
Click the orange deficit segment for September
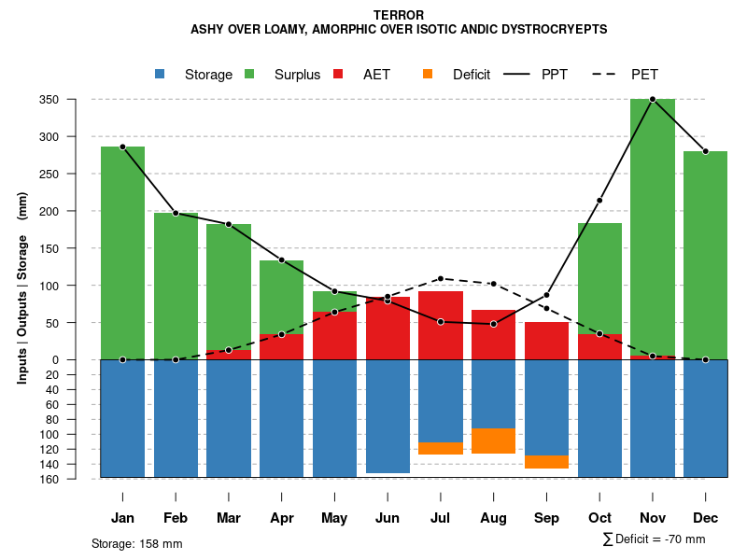(546, 462)
